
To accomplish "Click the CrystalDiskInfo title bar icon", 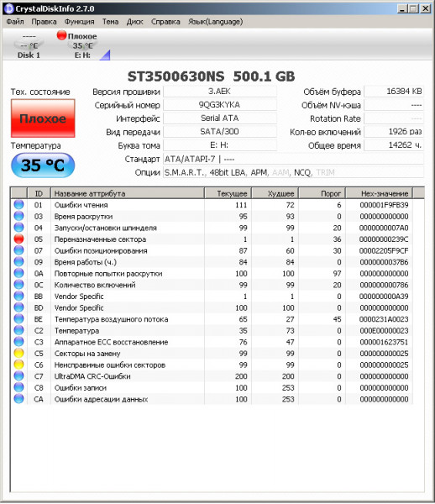I will tap(9, 8).
